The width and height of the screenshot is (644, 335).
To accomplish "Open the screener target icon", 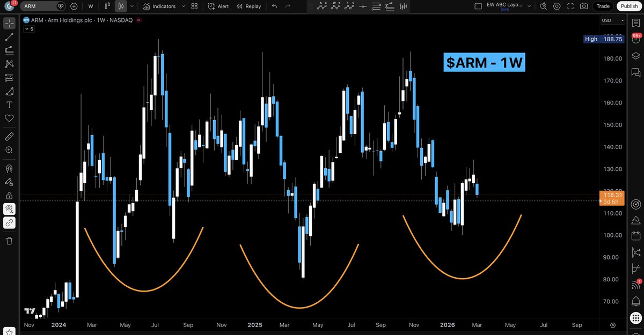I will [636, 204].
